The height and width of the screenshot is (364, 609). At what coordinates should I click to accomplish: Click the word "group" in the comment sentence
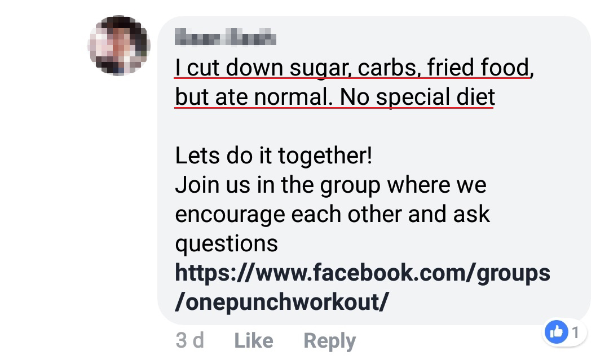coord(350,186)
